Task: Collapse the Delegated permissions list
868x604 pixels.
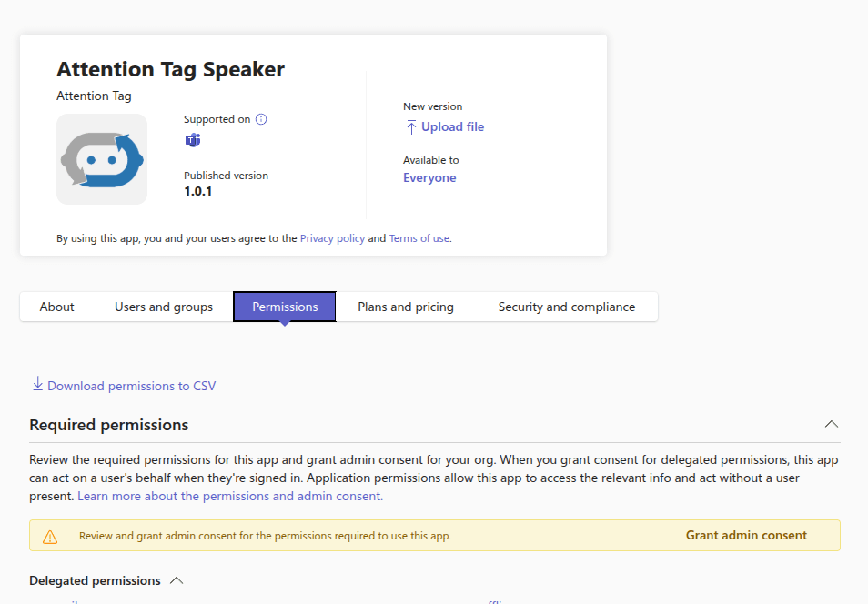Action: coord(177,580)
